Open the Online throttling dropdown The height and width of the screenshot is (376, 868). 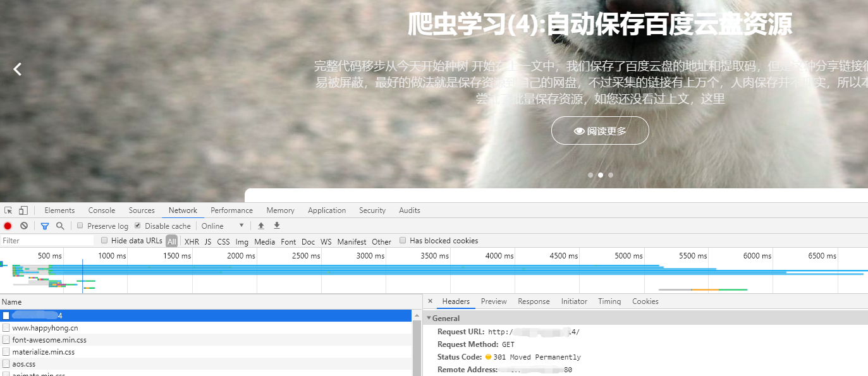tap(223, 226)
